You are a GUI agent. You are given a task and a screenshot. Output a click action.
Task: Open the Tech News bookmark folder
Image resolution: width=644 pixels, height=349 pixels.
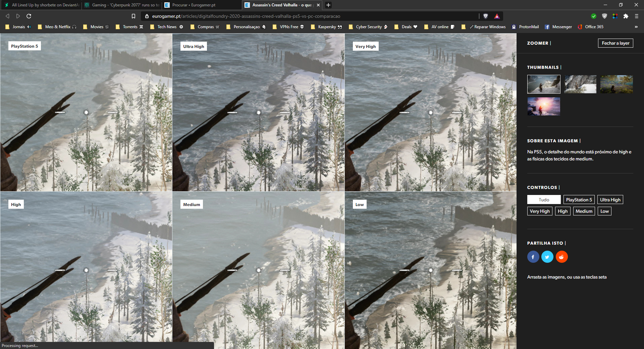click(x=167, y=27)
